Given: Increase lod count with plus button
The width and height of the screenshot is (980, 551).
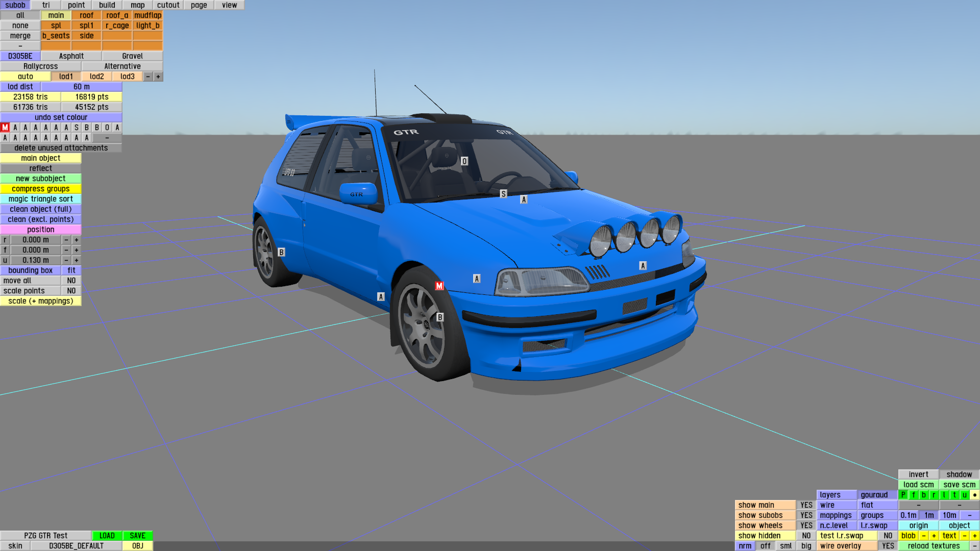Looking at the screenshot, I should point(158,77).
